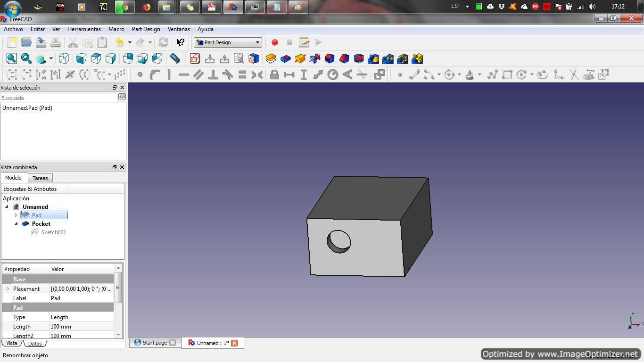The height and width of the screenshot is (362, 644).
Task: Create a new document with the blank page icon
Action: click(11, 42)
